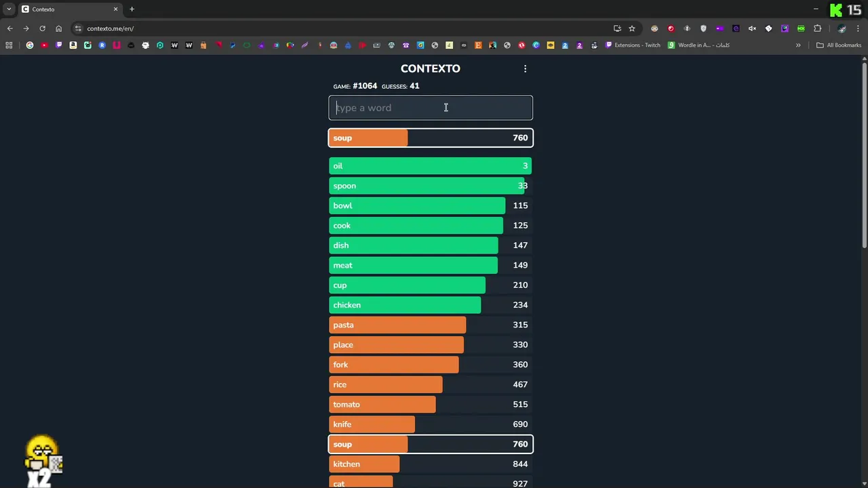This screenshot has width=868, height=488.
Task: Open the Twitch bookmark icon next to YouTube
Action: click(x=59, y=45)
